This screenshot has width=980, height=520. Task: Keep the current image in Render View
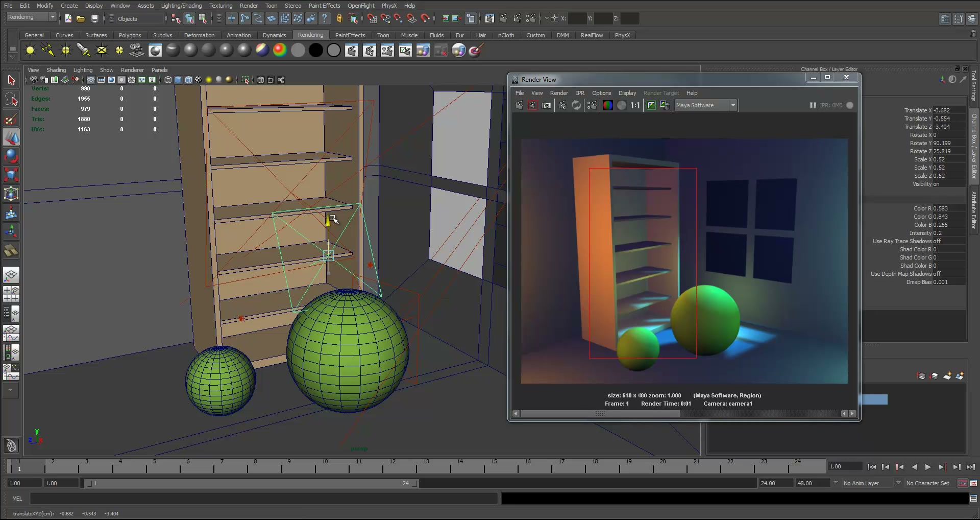[651, 105]
